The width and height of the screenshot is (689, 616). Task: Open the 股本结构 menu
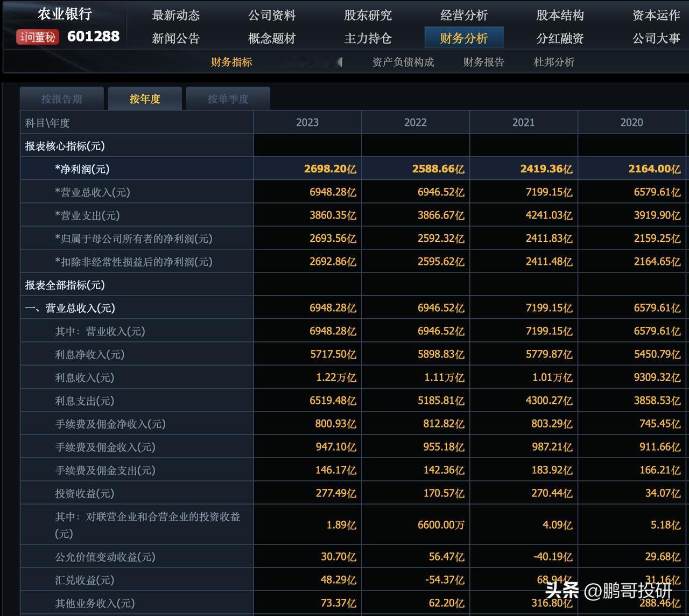[560, 15]
